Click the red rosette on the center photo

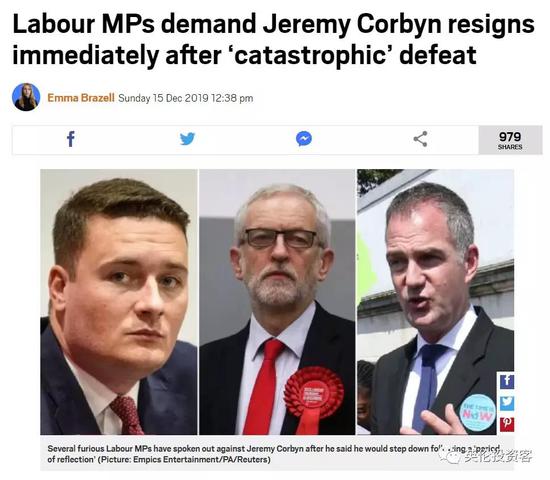(x=313, y=396)
